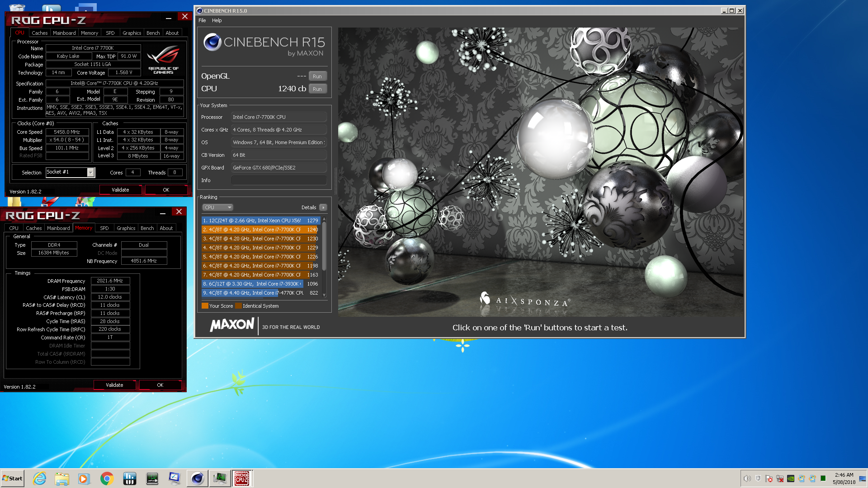Select your score ranking entry 1240
The width and height of the screenshot is (868, 488).
[260, 230]
